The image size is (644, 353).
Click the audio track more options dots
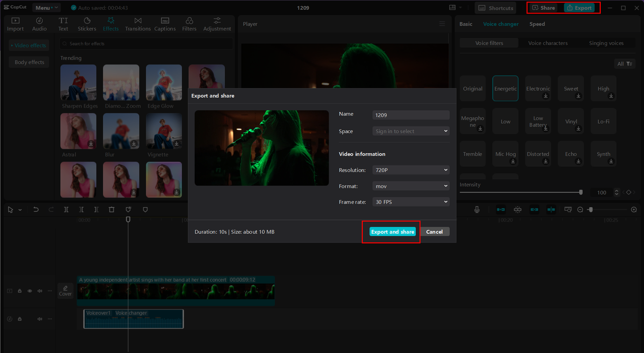tap(50, 319)
